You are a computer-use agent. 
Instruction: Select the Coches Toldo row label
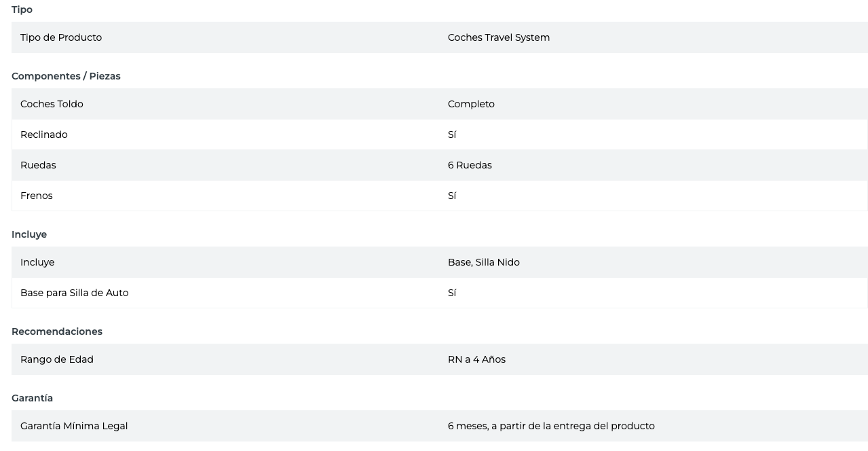[52, 104]
